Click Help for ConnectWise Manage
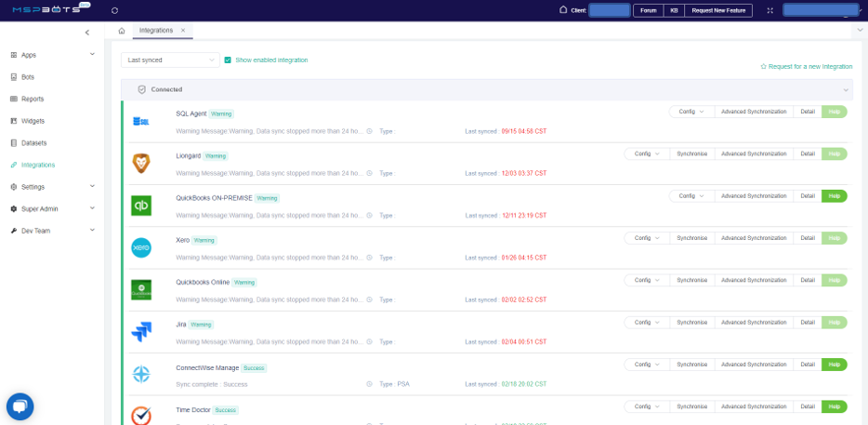Viewport: 868px width, 425px height. click(x=835, y=364)
